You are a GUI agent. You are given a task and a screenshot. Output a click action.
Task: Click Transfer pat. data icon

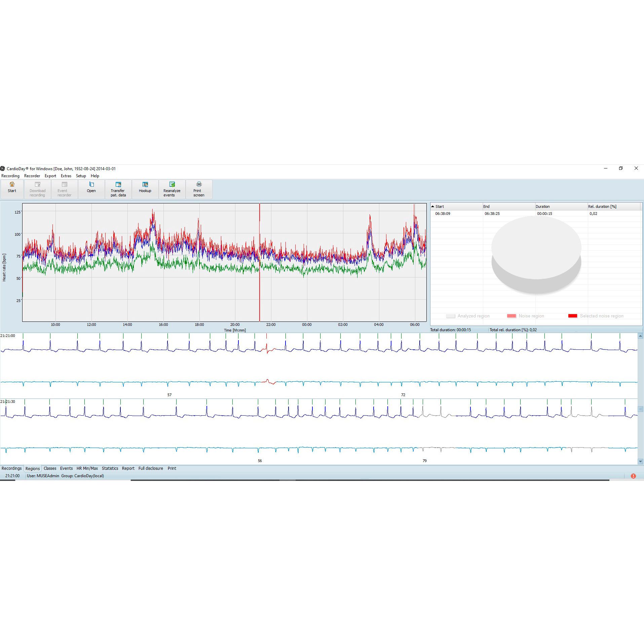pos(118,185)
